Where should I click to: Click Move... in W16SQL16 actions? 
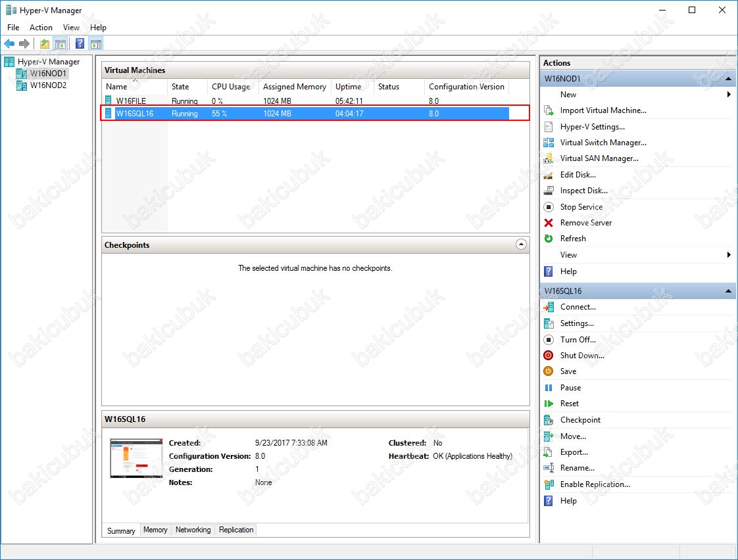[573, 436]
